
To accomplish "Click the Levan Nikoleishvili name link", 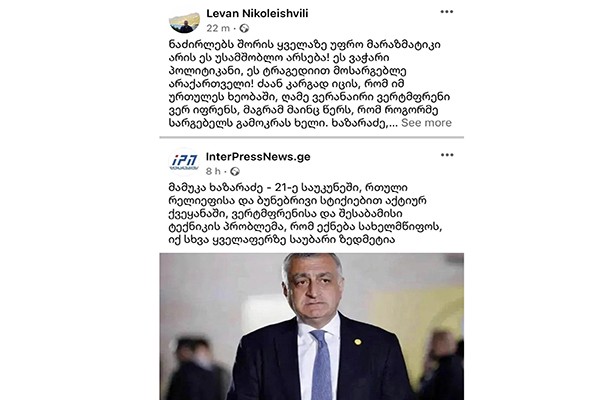I will 257,13.
